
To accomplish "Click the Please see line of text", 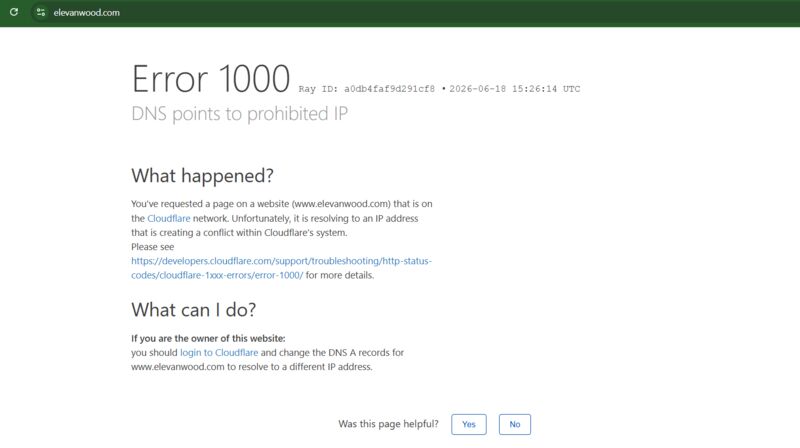I will [153, 247].
